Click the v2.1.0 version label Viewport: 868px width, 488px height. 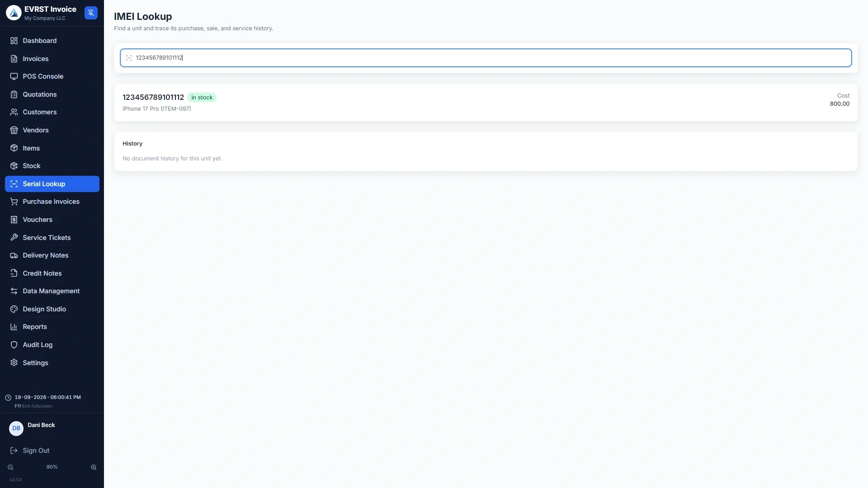click(x=16, y=480)
